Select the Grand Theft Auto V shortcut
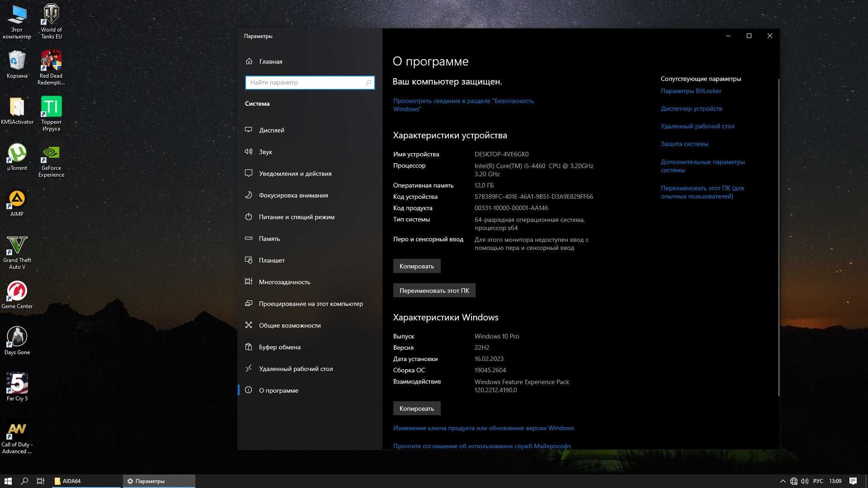 point(17,253)
